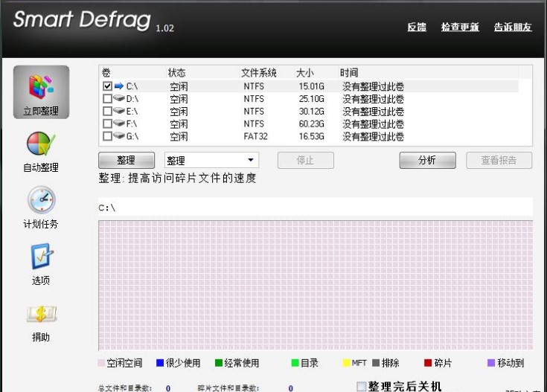Open the 自动整理 auto defrag icon

(40, 144)
